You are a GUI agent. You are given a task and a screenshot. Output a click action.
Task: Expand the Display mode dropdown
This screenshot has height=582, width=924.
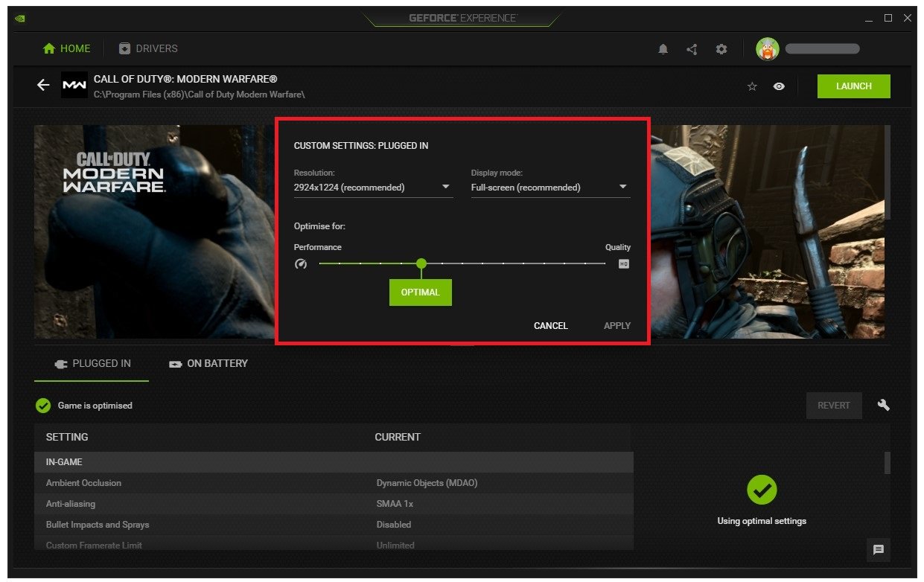coord(549,188)
